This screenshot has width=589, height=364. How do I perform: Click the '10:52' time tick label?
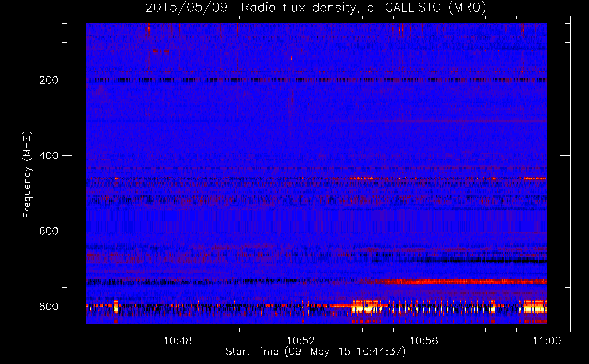coord(301,341)
